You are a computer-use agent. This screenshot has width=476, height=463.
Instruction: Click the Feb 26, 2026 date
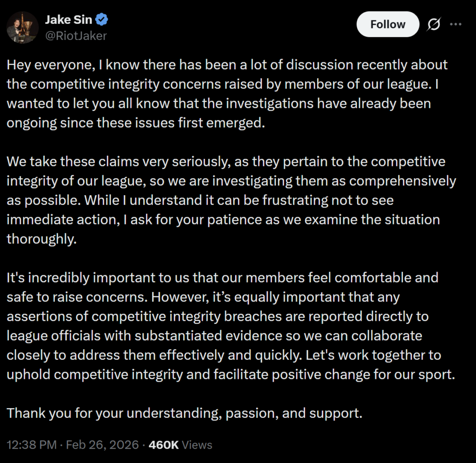click(102, 445)
